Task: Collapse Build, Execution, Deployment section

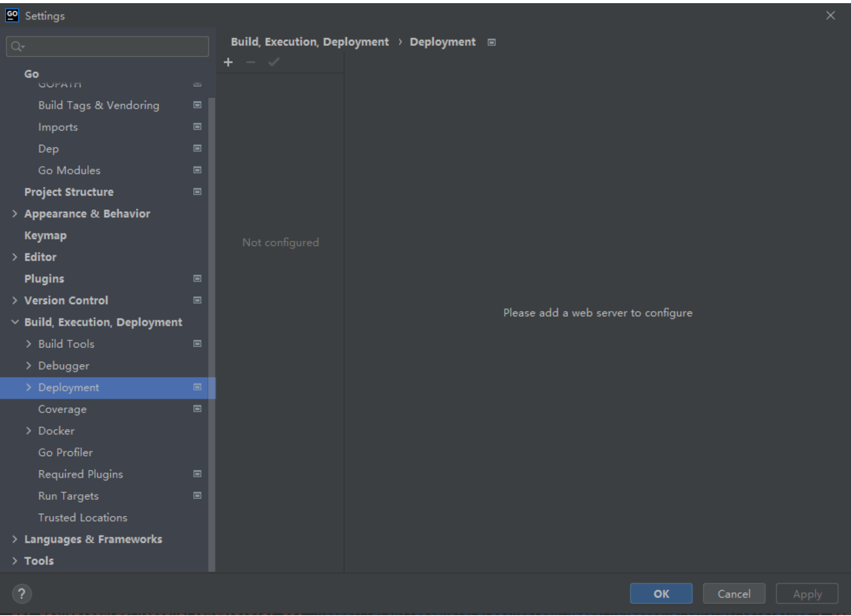Action: point(15,322)
